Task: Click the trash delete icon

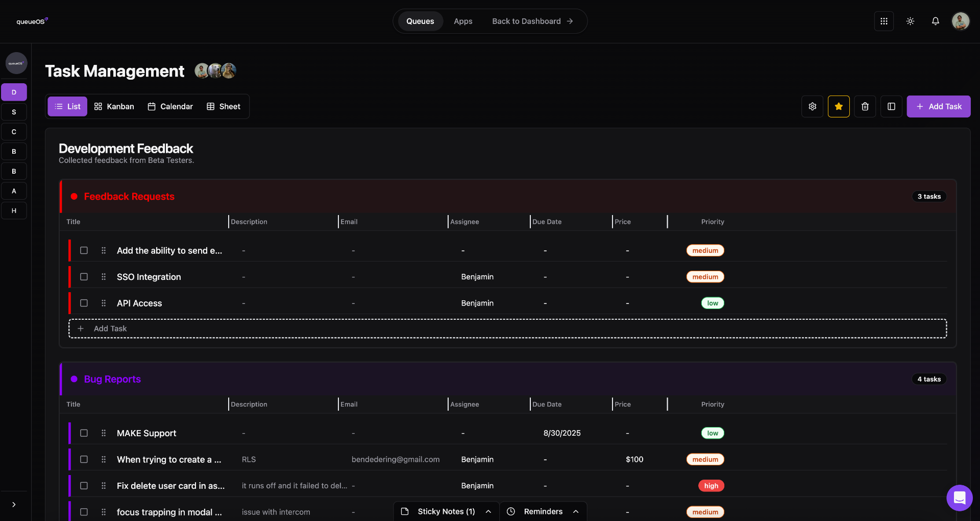Action: [x=865, y=107]
